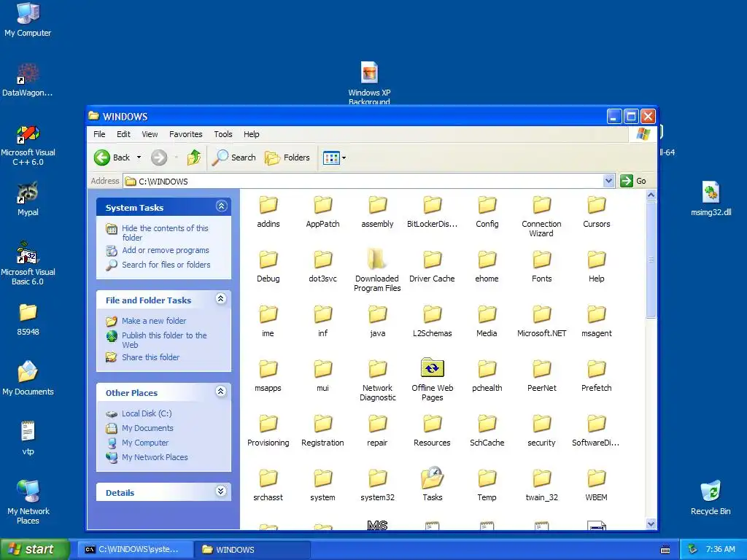The image size is (747, 560).
Task: Select the Media folder
Action: (x=487, y=322)
